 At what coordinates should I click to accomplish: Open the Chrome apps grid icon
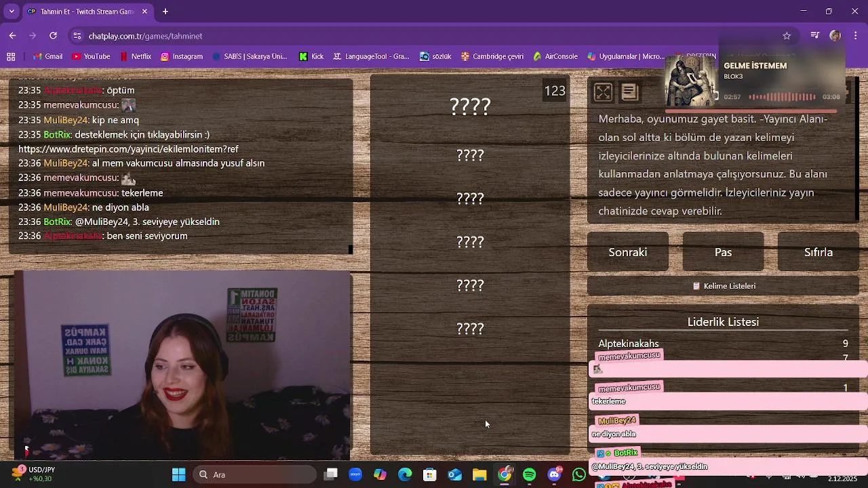pos(11,56)
